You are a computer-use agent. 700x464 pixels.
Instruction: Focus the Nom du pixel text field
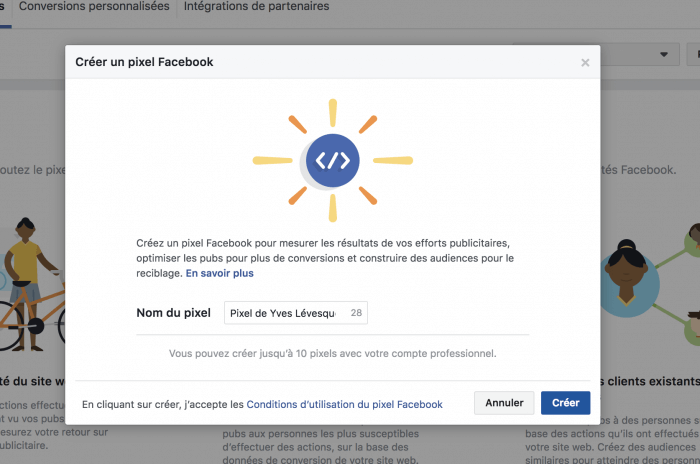pyautogui.click(x=284, y=313)
